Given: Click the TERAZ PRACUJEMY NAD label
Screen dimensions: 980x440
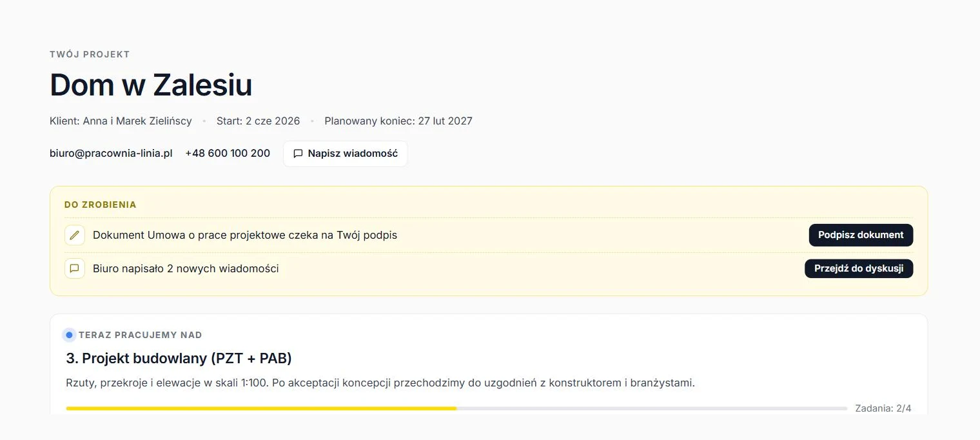Looking at the screenshot, I should coord(140,335).
